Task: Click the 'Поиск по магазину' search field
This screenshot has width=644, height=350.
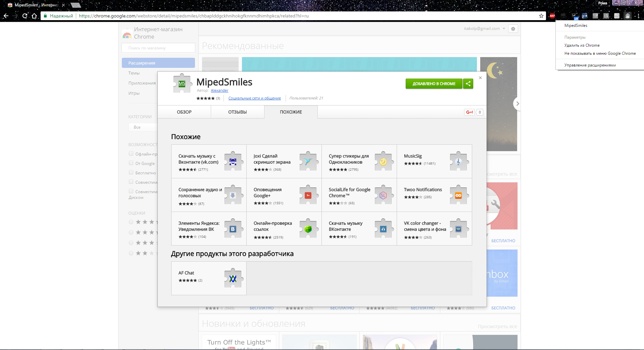Action: coord(158,48)
